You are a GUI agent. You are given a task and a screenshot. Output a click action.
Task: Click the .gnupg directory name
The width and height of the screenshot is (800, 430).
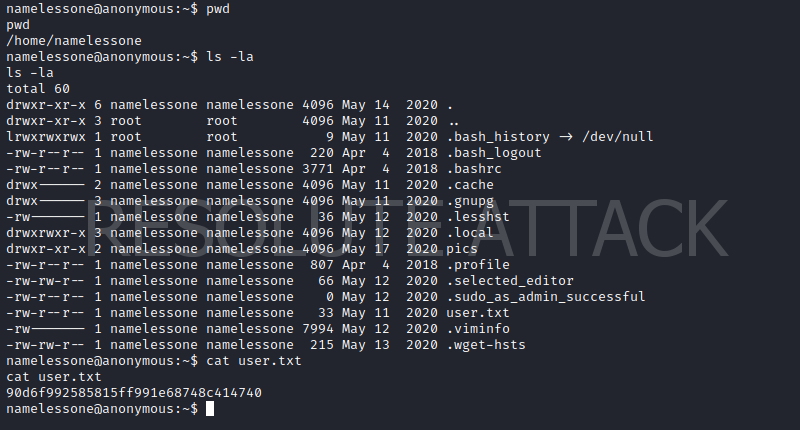(471, 200)
